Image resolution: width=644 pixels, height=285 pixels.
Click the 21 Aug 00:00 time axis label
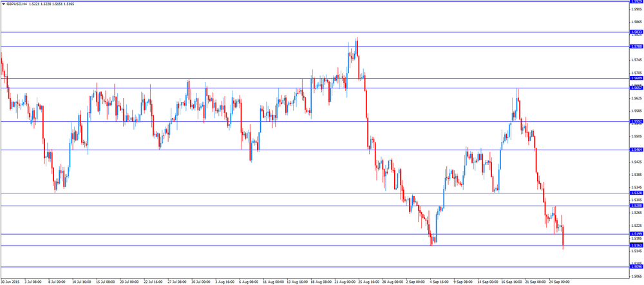[345, 282]
